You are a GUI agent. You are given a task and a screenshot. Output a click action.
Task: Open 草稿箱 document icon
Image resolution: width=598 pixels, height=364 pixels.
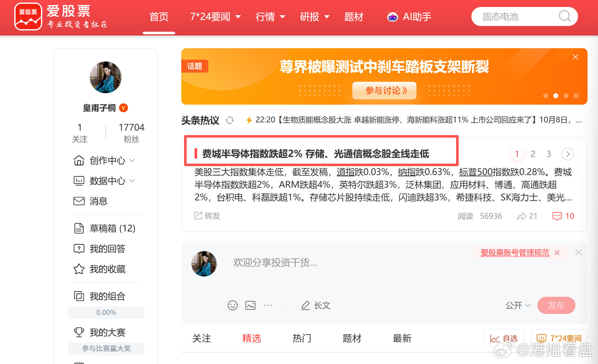tap(79, 228)
